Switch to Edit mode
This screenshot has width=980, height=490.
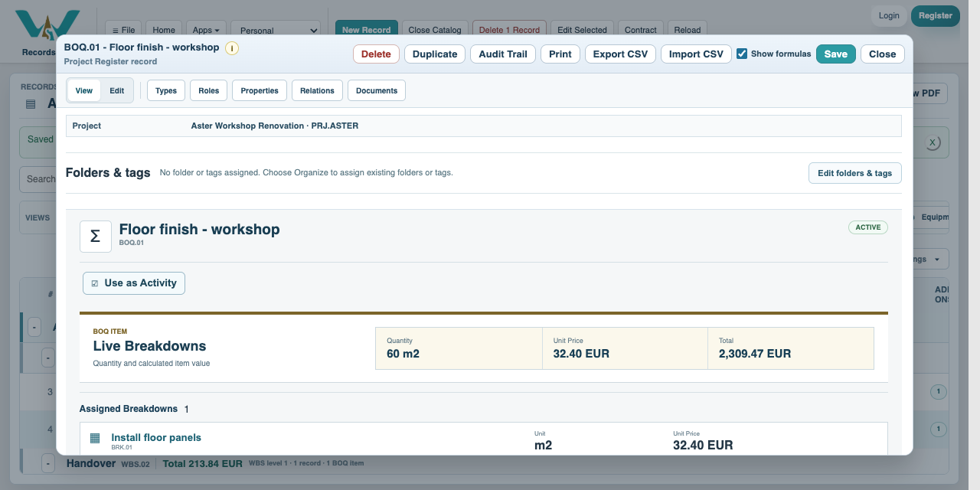(116, 90)
